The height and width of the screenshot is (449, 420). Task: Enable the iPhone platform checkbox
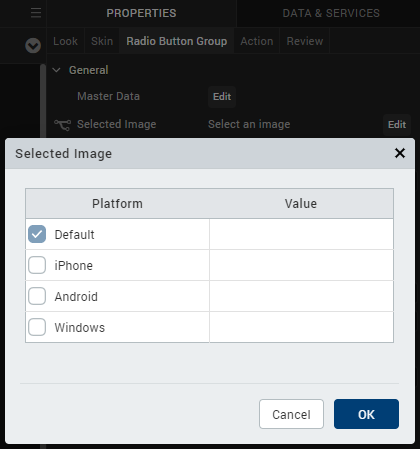tap(37, 265)
